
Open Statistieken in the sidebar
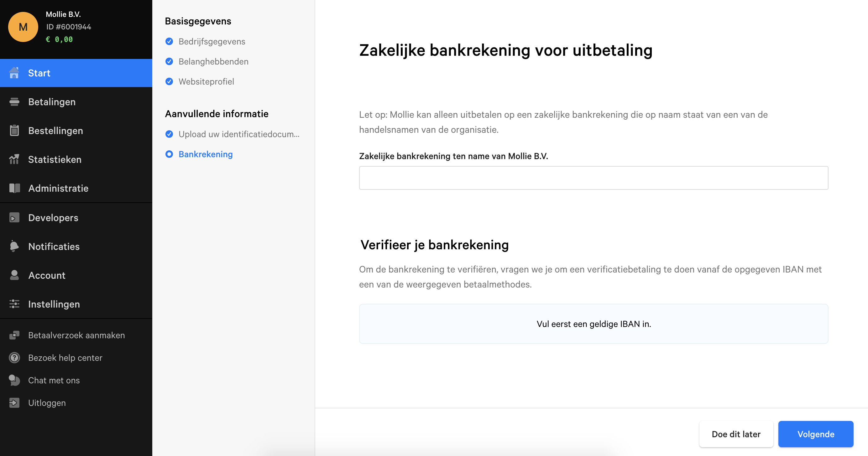coord(76,159)
